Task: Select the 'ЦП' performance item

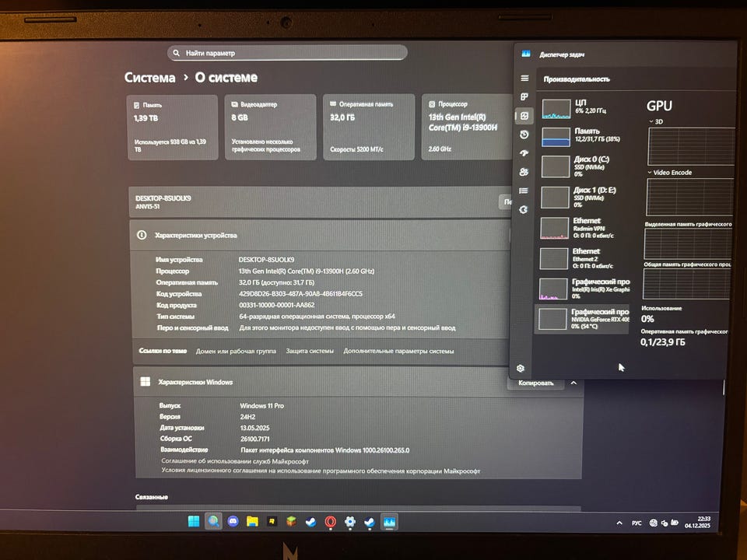Action: point(585,109)
